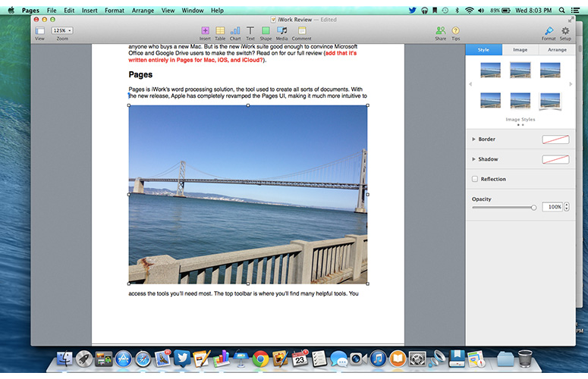This screenshot has height=379, width=588.
Task: Open Google Chrome from the Dock
Action: click(x=261, y=359)
